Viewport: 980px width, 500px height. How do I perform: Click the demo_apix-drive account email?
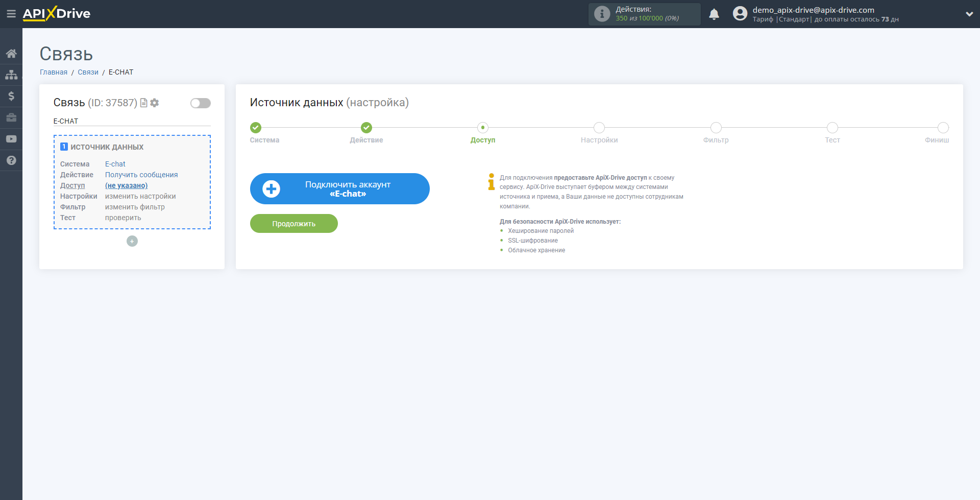(813, 10)
